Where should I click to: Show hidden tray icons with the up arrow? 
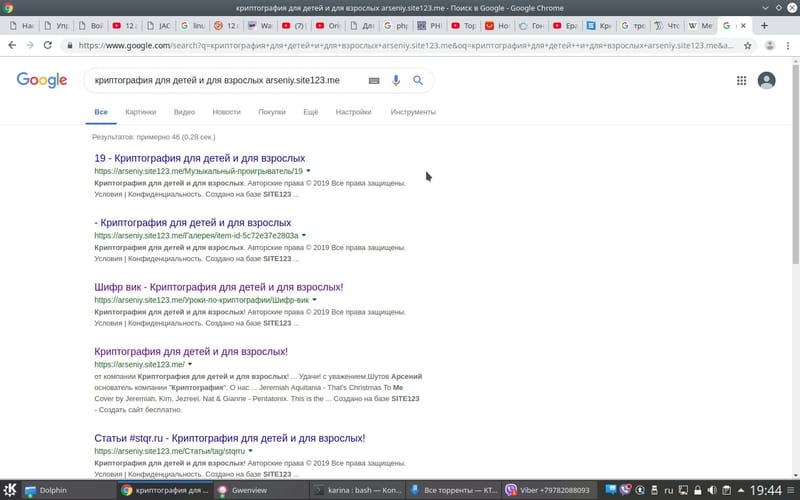click(x=741, y=490)
